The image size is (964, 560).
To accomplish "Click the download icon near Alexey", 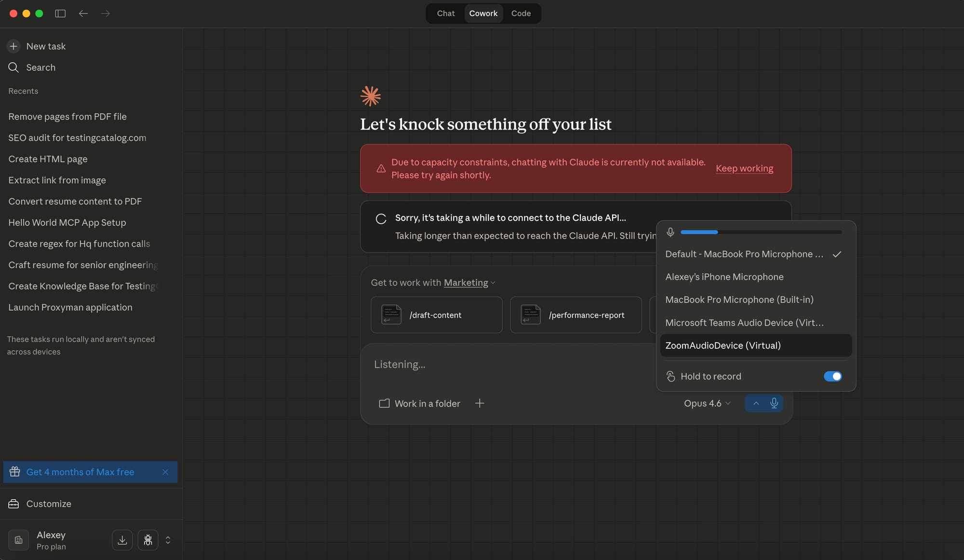I will [122, 540].
